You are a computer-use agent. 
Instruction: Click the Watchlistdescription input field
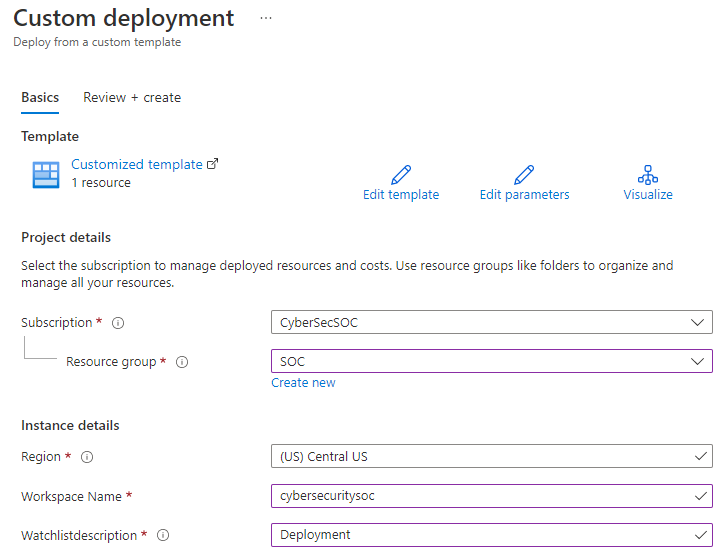tap(480, 535)
